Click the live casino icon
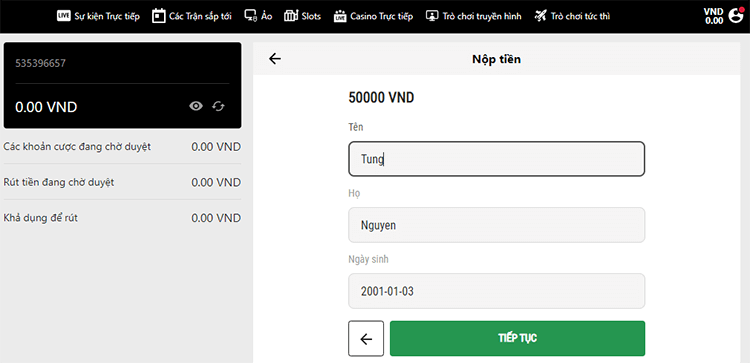Screen dimensions: 750x363 point(340,16)
